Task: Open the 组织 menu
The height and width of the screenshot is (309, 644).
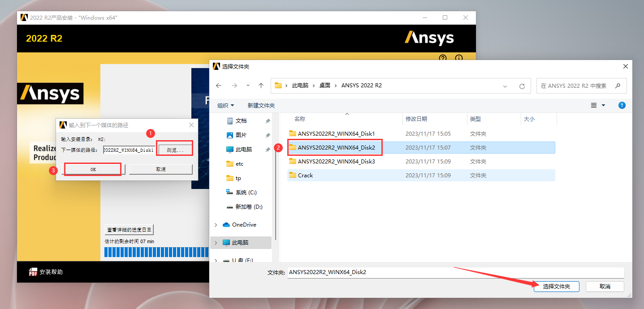Action: pyautogui.click(x=226, y=106)
